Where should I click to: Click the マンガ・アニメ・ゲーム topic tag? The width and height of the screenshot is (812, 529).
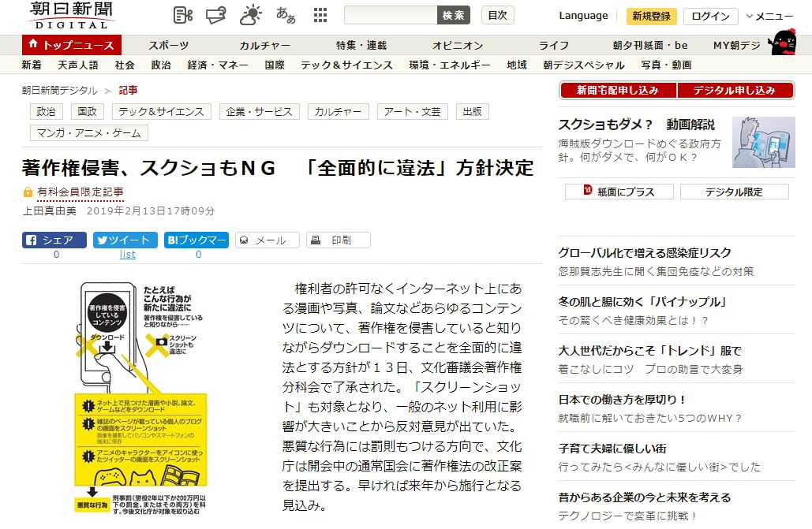pos(89,133)
